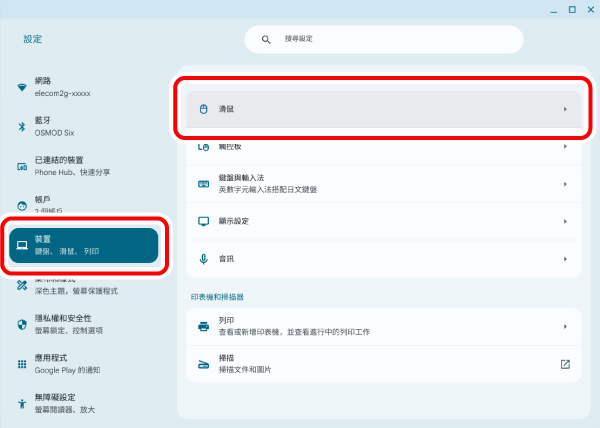Open 鍵盤與輸入法 settings

coord(380,184)
